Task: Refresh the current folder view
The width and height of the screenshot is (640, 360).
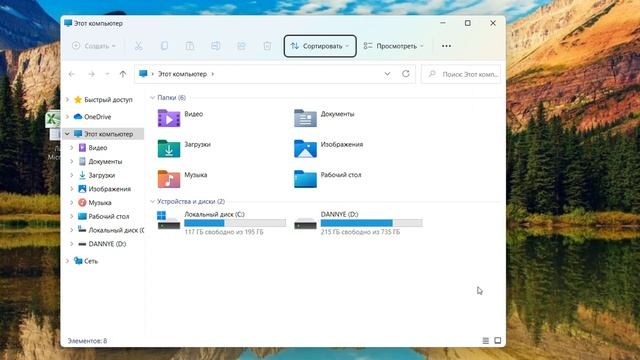Action: 405,74
